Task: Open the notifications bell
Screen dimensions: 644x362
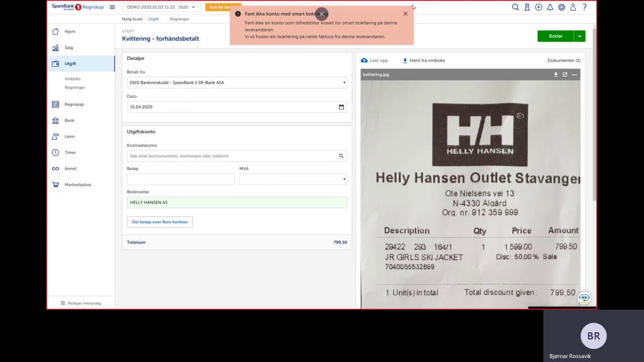Action: pos(550,7)
